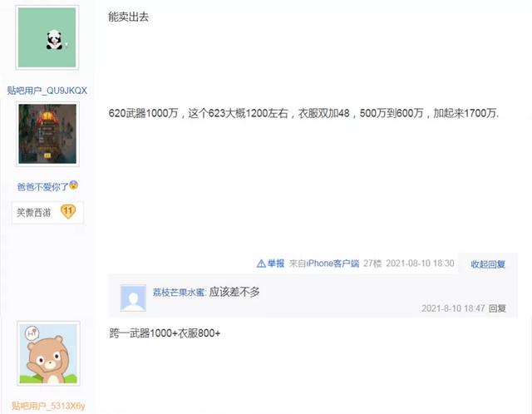The height and width of the screenshot is (414, 532).
Task: Click the emoji icon beside 爸爸不爱你了
Action: point(74,185)
